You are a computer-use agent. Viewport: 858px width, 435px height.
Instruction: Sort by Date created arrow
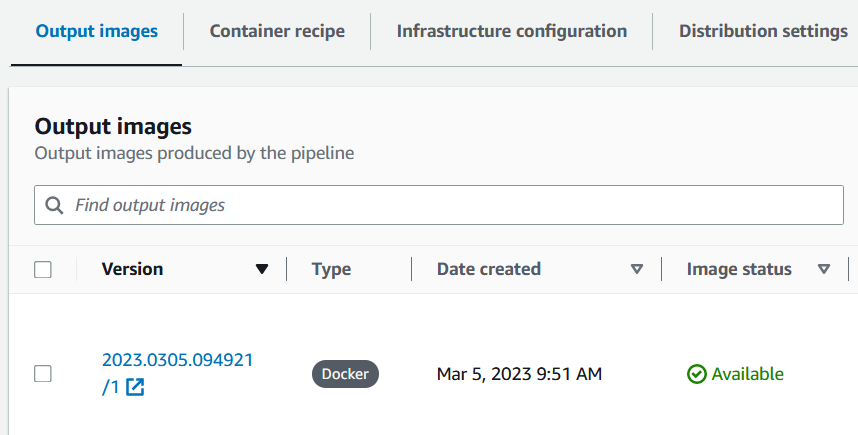(x=637, y=269)
